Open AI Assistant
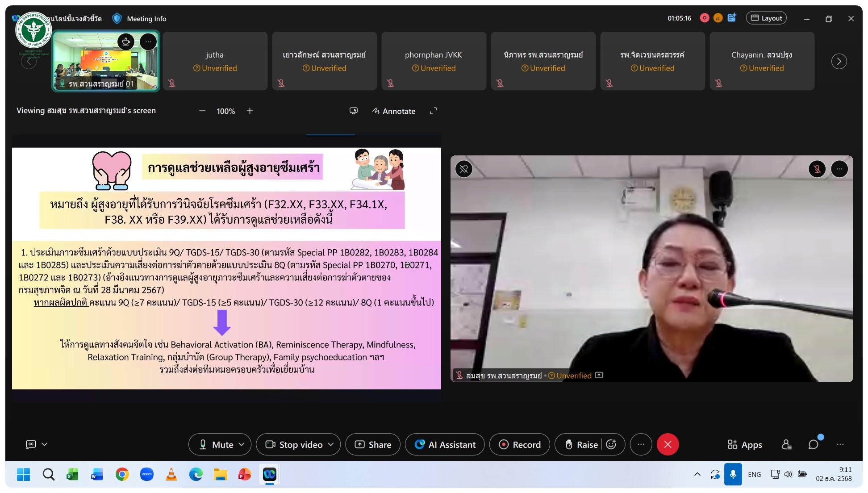Viewport: 868px width, 493px height. pos(445,444)
